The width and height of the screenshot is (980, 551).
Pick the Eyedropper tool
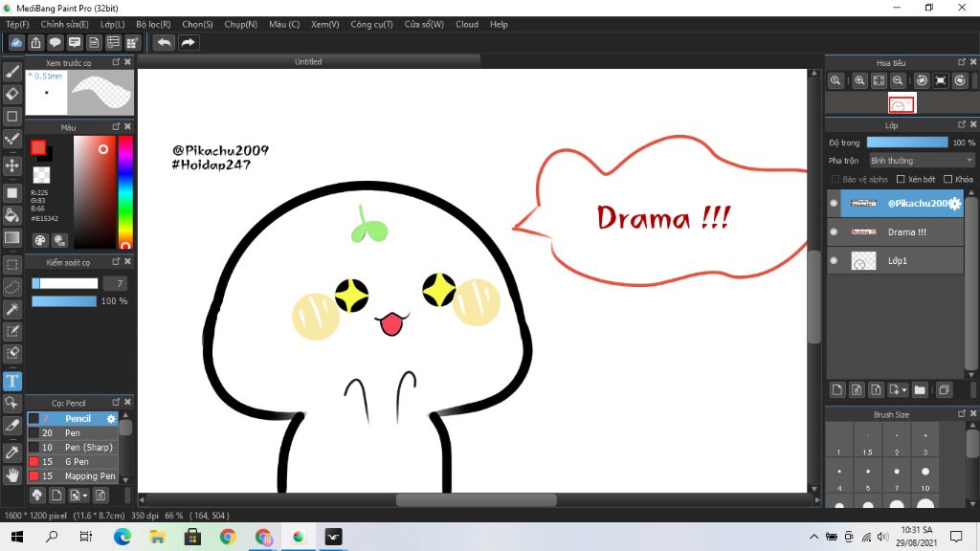click(x=11, y=452)
